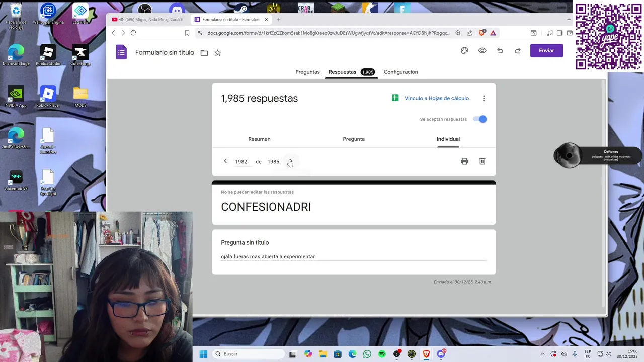Preview the form with the eye icon

[482, 51]
